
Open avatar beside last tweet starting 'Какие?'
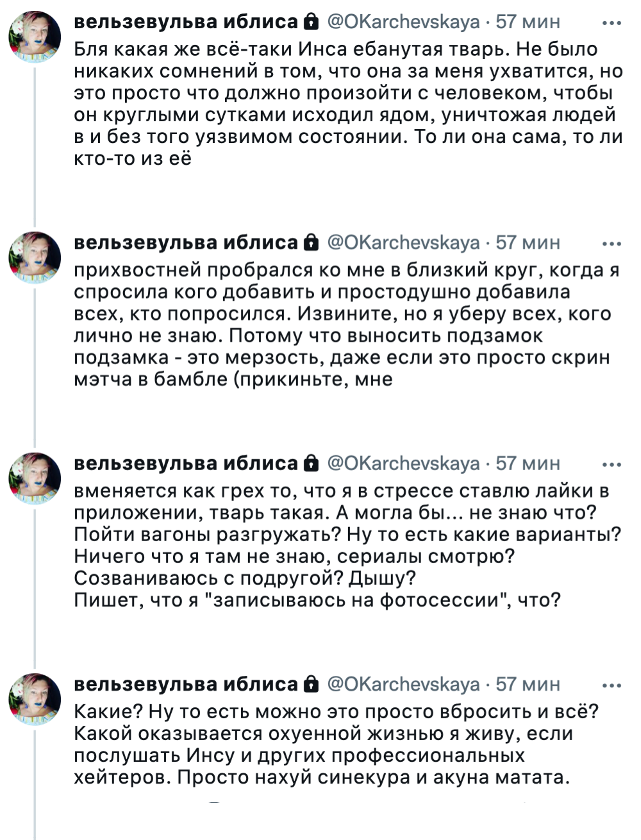(35, 699)
